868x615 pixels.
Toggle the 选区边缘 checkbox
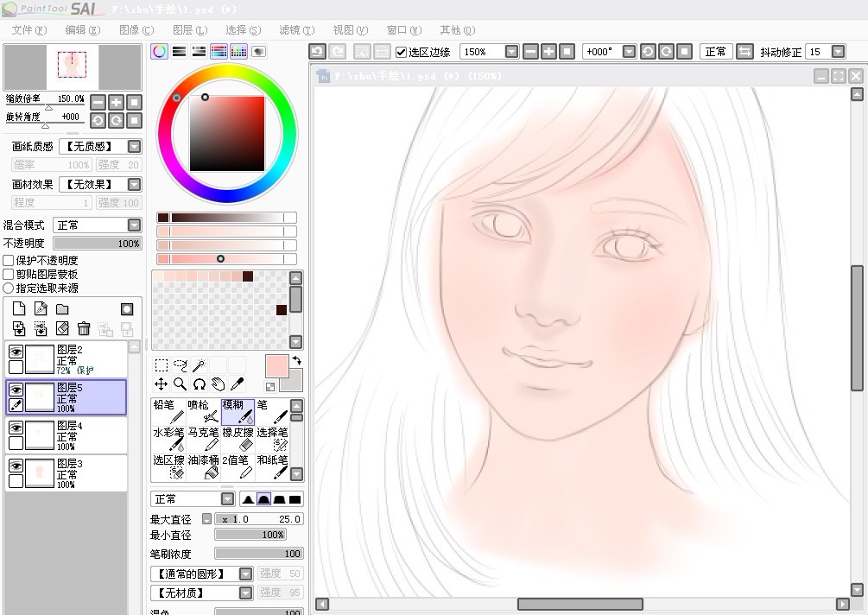[x=402, y=52]
